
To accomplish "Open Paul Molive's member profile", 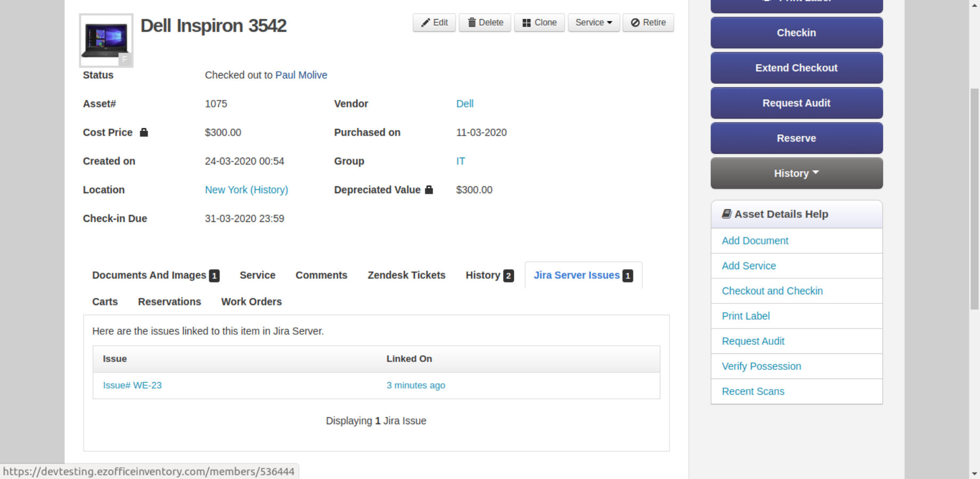I will (301, 75).
